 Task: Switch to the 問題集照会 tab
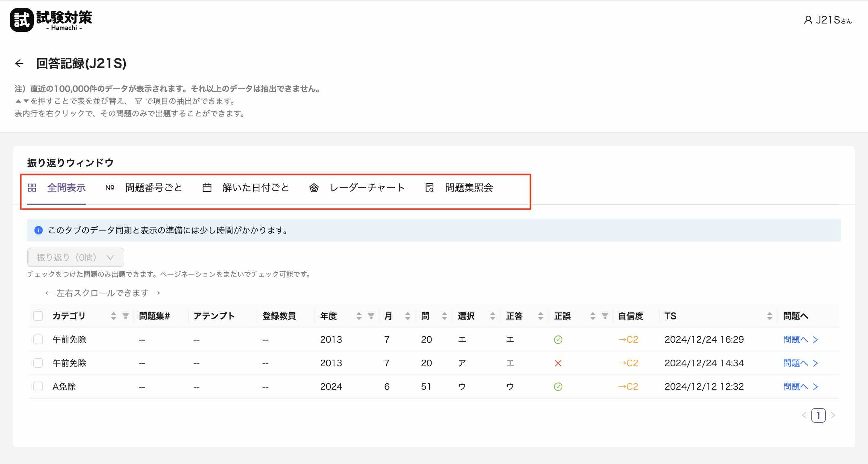point(468,188)
